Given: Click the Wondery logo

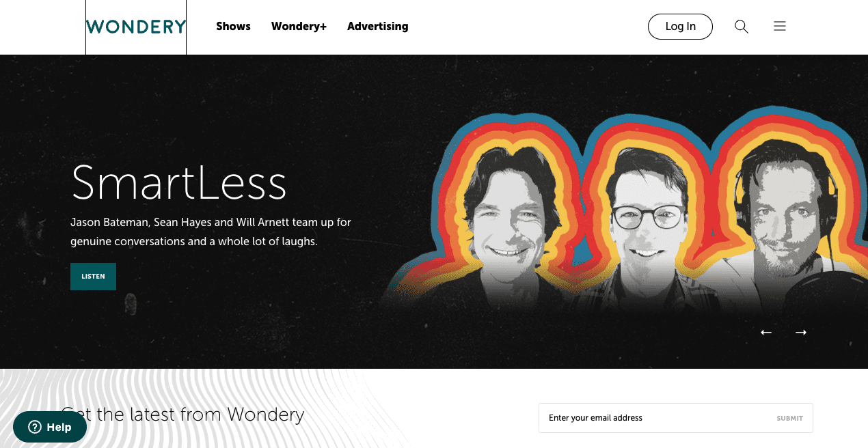Looking at the screenshot, I should (x=136, y=27).
